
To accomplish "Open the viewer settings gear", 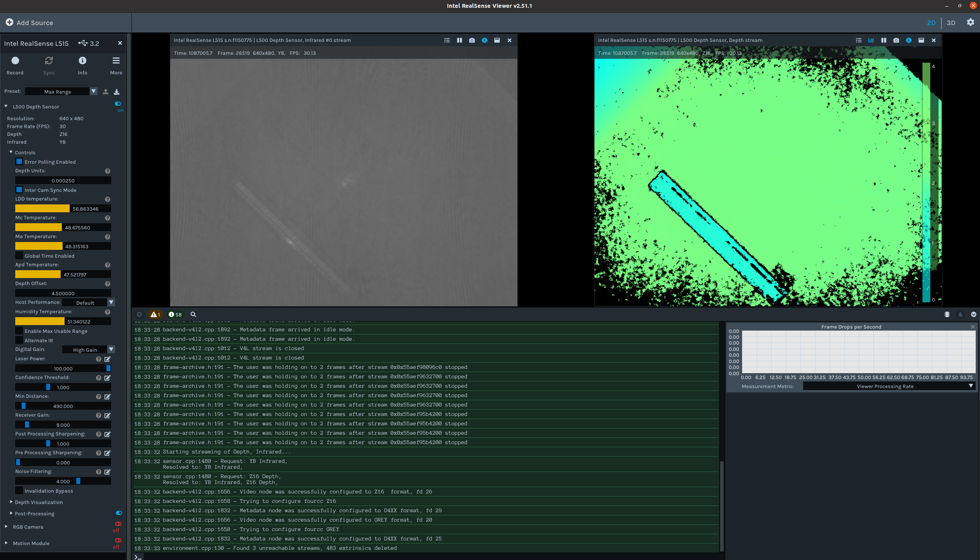I will [971, 22].
